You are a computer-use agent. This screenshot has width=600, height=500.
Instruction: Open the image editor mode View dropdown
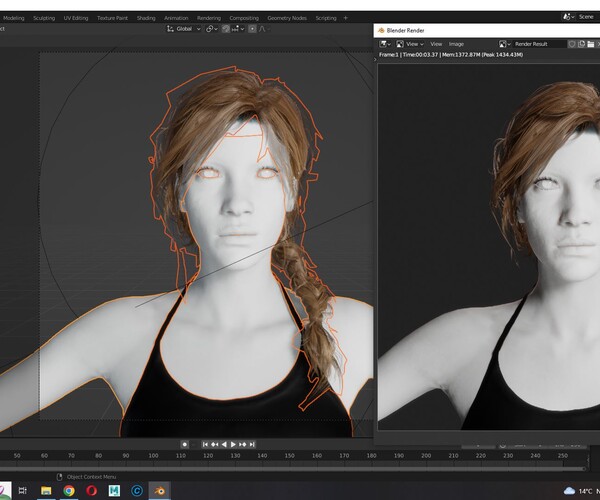pyautogui.click(x=410, y=44)
